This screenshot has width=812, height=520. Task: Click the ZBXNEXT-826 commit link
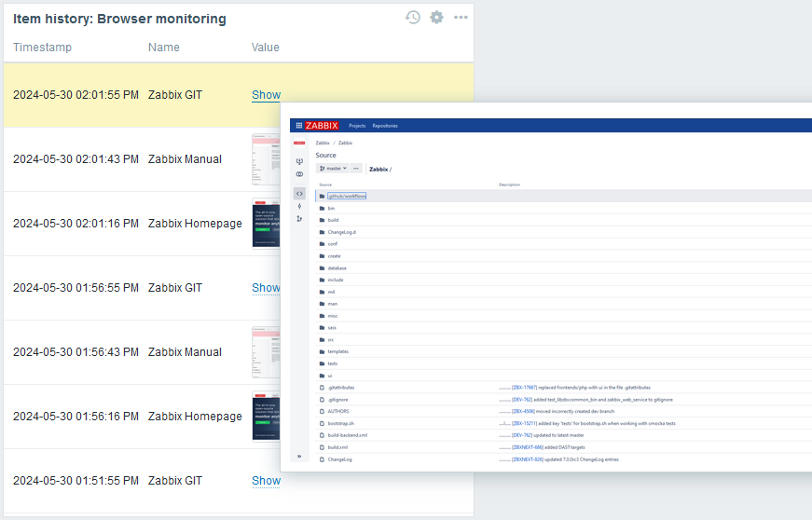pyautogui.click(x=527, y=459)
